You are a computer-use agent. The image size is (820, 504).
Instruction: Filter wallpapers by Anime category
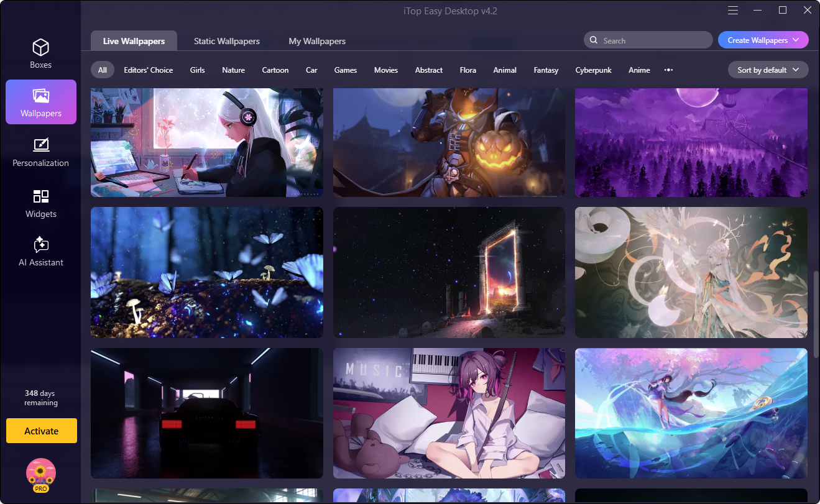[639, 70]
